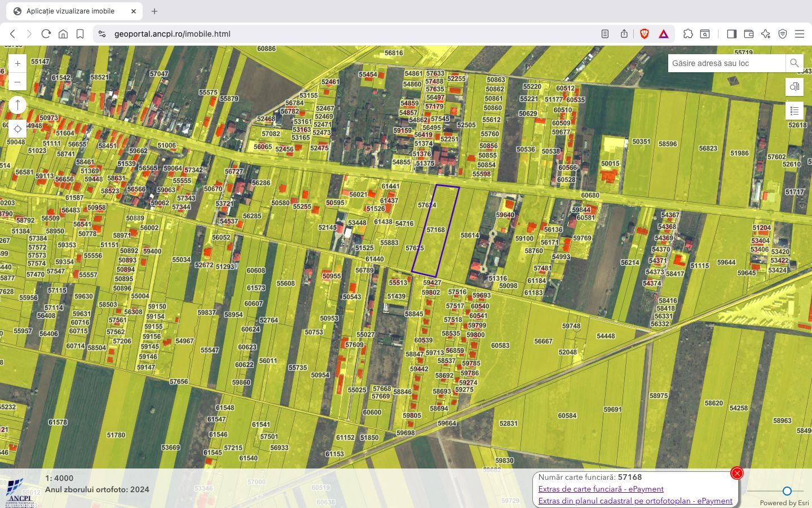
Task: Open the Brave Shields icon
Action: point(643,34)
